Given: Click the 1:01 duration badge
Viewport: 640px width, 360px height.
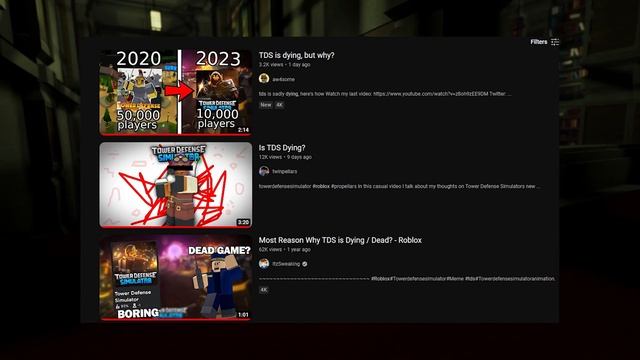Looking at the screenshot, I should pyautogui.click(x=243, y=314).
